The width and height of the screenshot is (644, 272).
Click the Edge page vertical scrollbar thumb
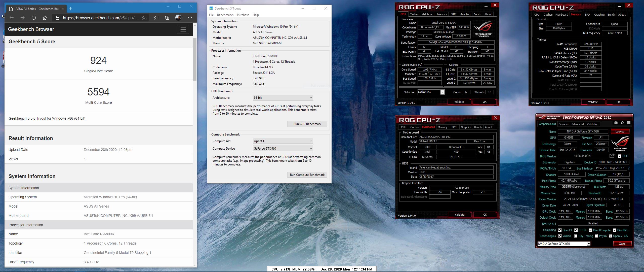(195, 59)
